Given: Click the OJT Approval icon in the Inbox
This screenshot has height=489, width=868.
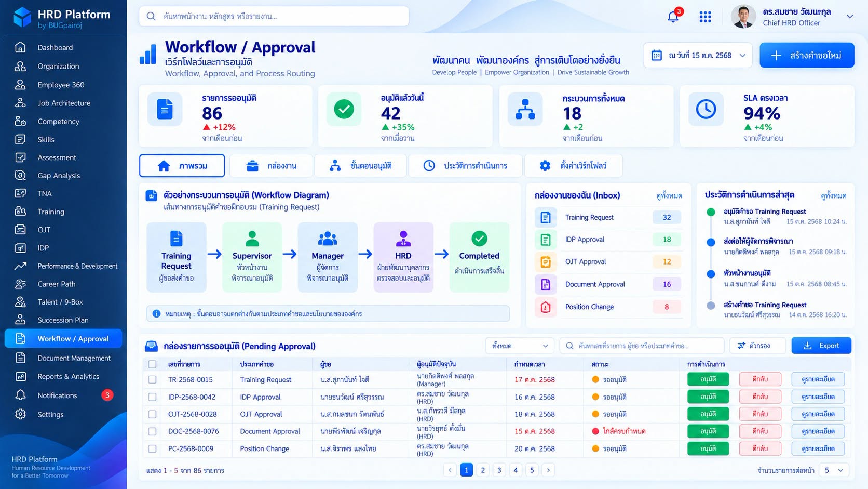Looking at the screenshot, I should [546, 262].
